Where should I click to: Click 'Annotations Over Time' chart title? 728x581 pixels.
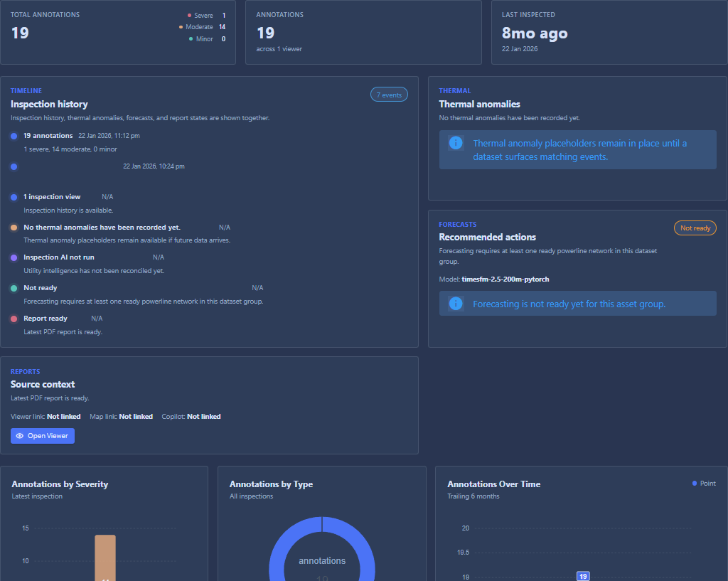click(x=494, y=484)
